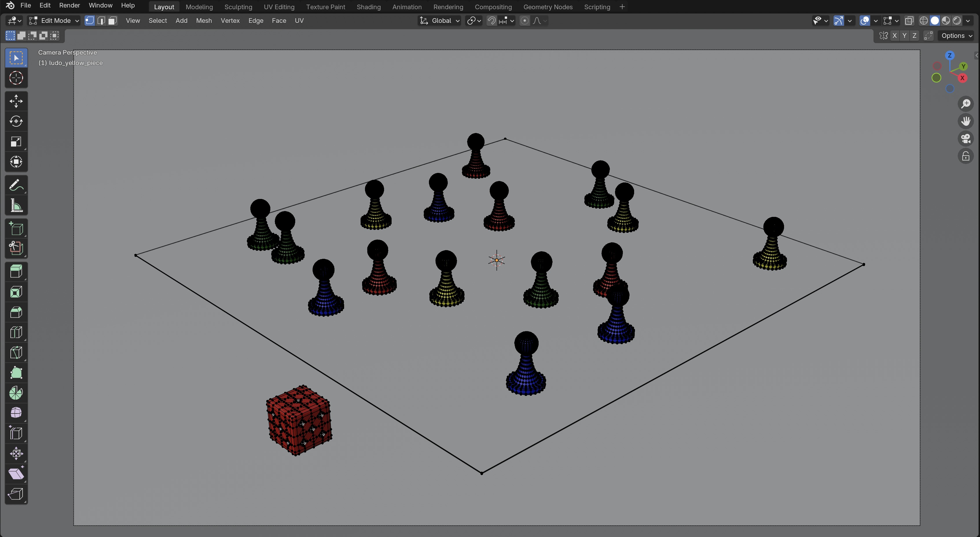Open the editor type dropdown
Screen dimensions: 980x537
[14, 21]
